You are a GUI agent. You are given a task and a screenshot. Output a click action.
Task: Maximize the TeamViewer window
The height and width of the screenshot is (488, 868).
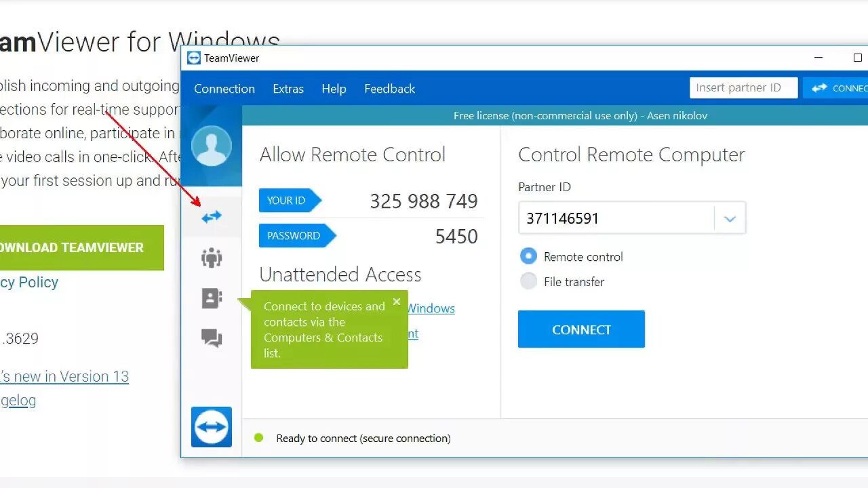coord(857,58)
